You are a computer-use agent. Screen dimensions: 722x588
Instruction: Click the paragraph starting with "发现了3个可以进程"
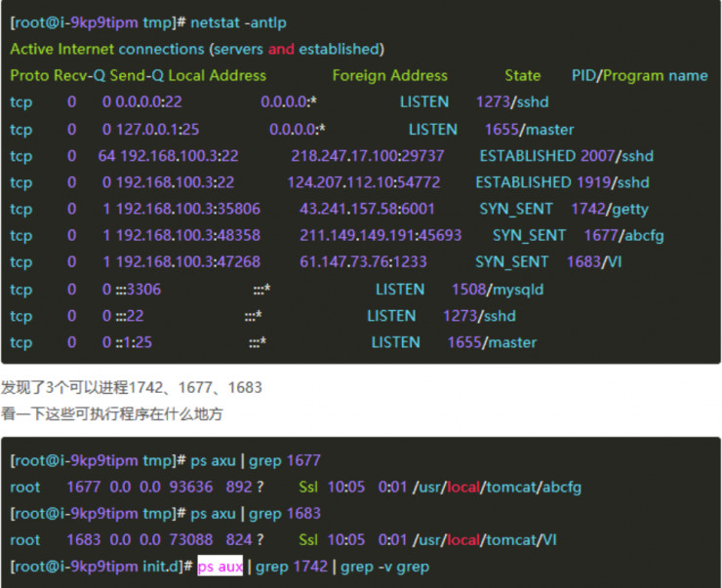pyautogui.click(x=132, y=387)
